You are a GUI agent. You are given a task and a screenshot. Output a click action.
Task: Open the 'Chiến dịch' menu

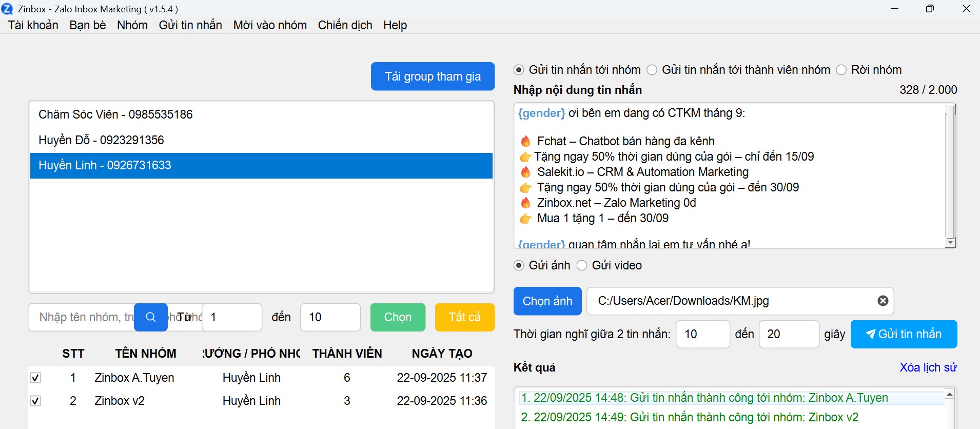point(345,25)
